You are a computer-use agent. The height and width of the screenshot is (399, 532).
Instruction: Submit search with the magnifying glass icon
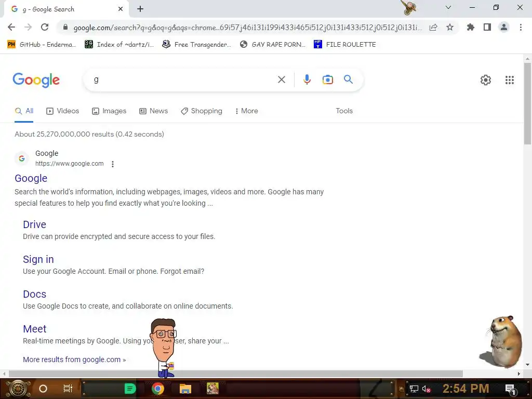pos(348,79)
